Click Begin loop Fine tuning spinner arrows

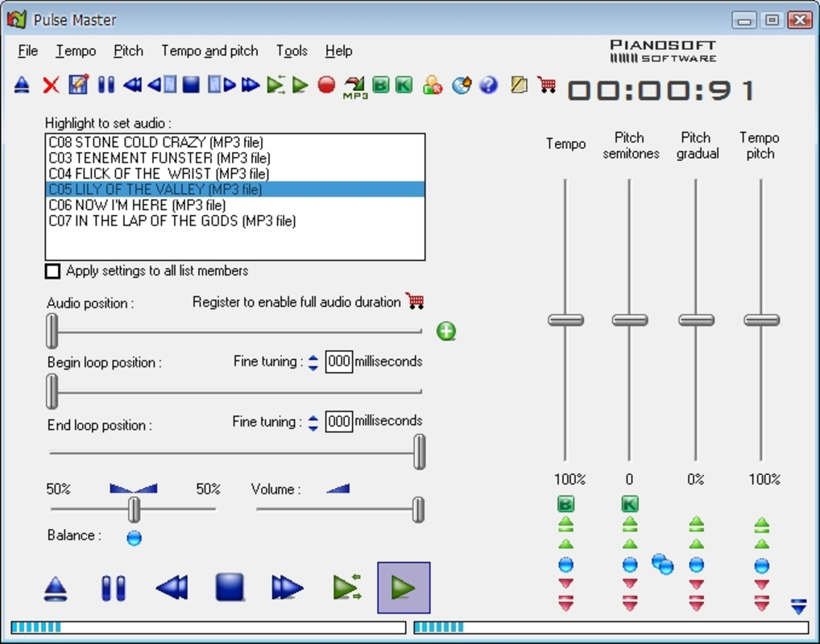pos(313,362)
